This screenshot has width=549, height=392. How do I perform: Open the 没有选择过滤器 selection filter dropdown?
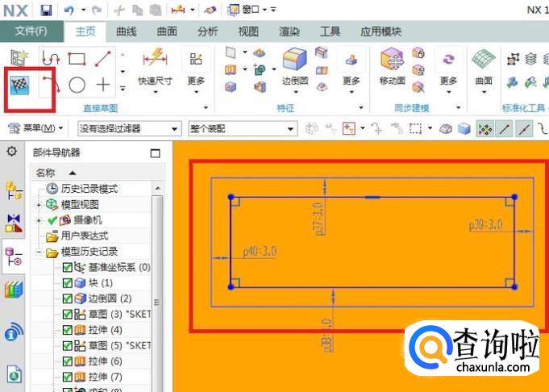(x=130, y=128)
